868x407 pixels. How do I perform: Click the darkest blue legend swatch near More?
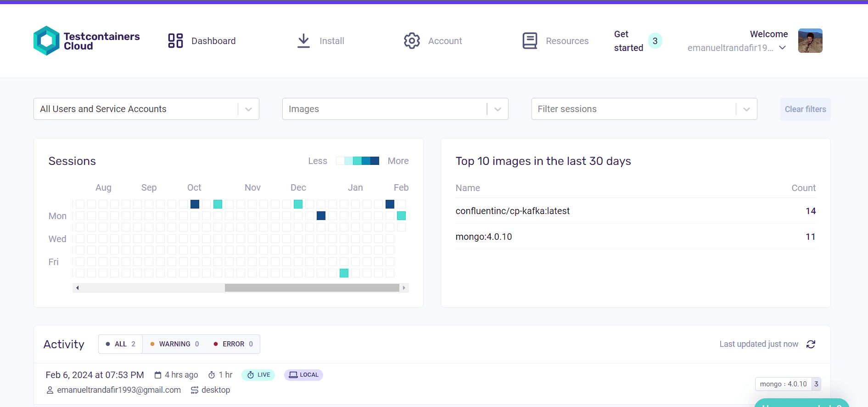[x=375, y=161]
